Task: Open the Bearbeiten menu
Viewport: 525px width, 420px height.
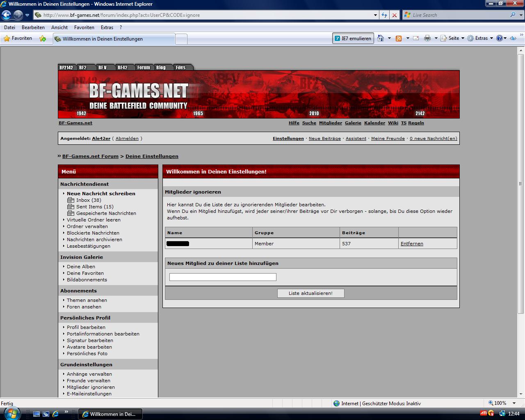Action: (33, 27)
